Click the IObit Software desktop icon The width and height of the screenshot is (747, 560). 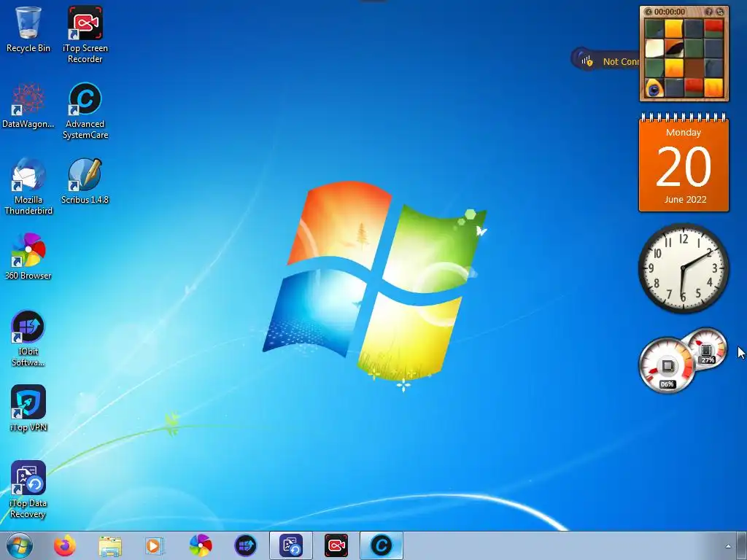pyautogui.click(x=28, y=338)
